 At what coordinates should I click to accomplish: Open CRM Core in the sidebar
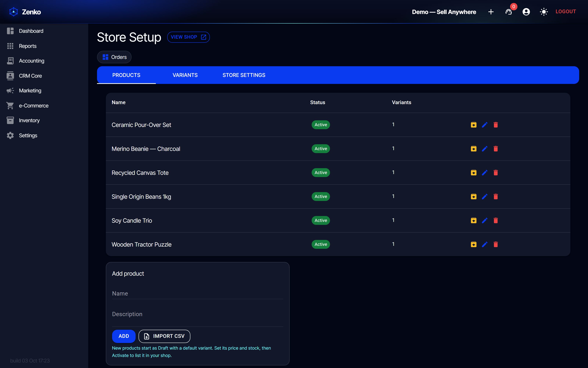pyautogui.click(x=44, y=76)
